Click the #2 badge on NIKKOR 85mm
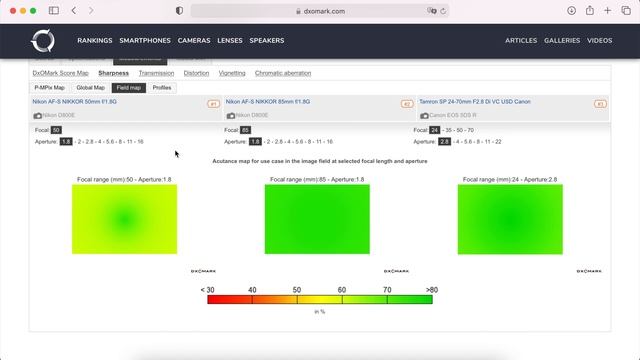Viewport: 640px width, 360px height. 407,104
